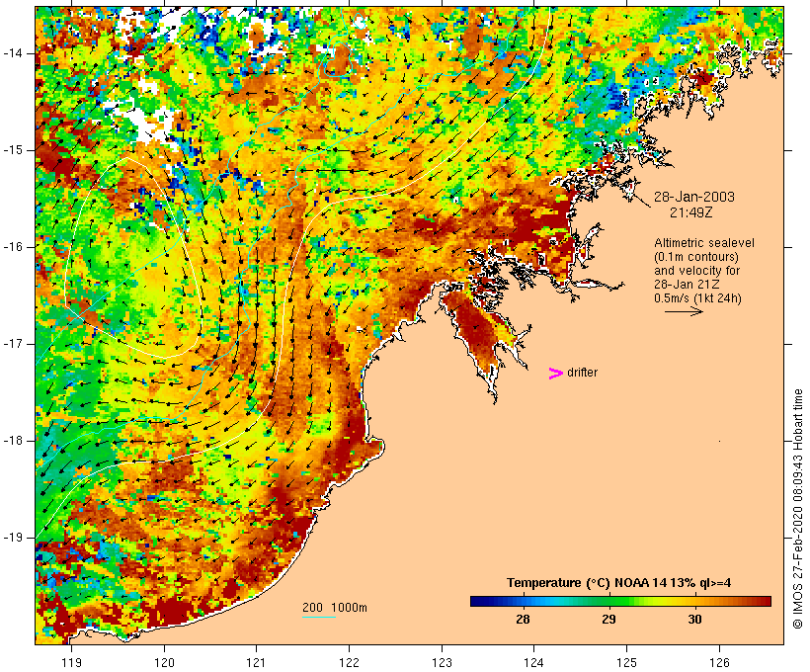
Task: Click the latitude label '-18'
Action: point(13,441)
